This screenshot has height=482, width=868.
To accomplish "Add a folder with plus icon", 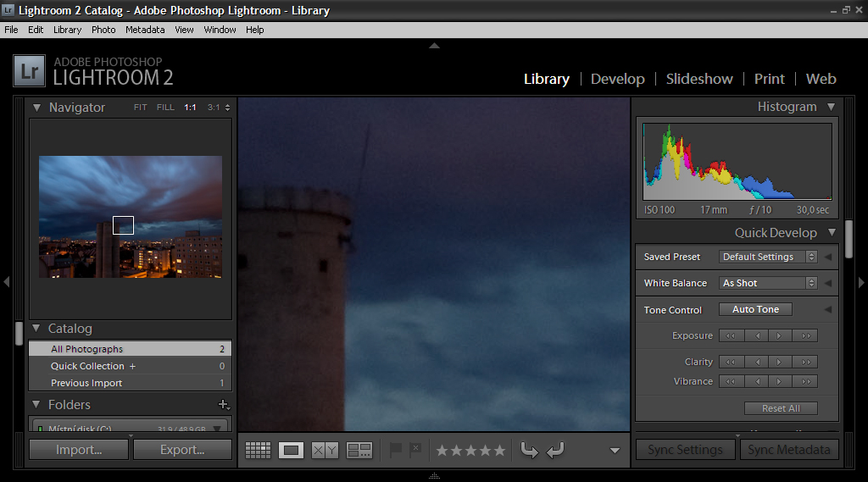I will point(223,405).
